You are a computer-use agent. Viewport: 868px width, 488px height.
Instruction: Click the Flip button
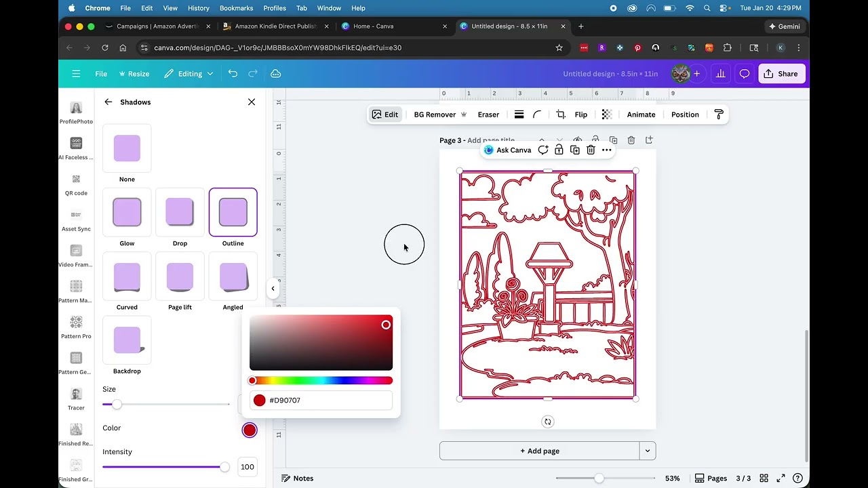pos(581,115)
